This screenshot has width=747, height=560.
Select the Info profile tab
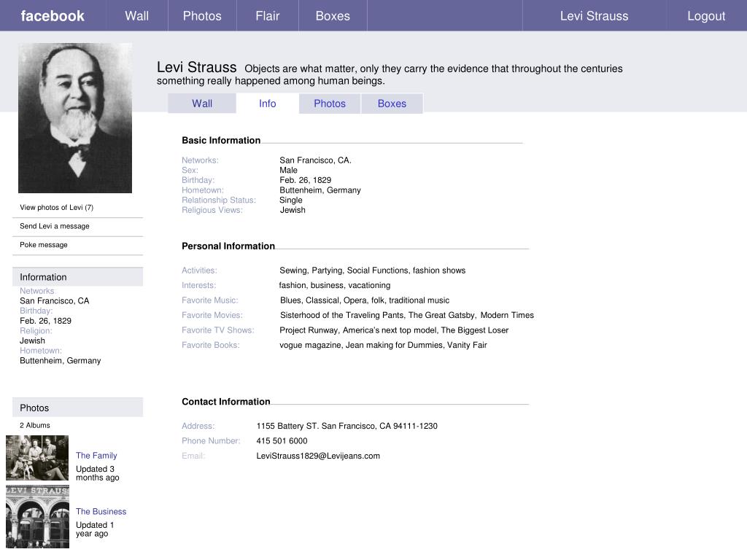tap(267, 104)
